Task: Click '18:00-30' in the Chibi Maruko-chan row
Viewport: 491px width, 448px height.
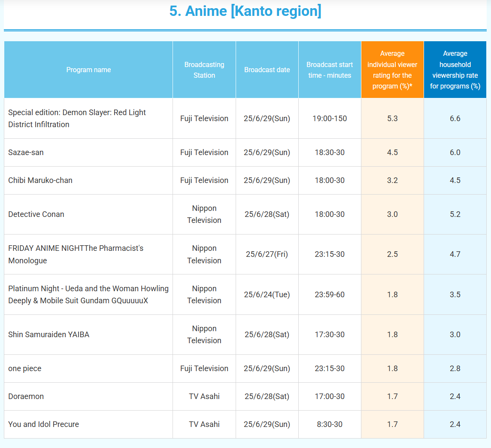Action: click(330, 180)
